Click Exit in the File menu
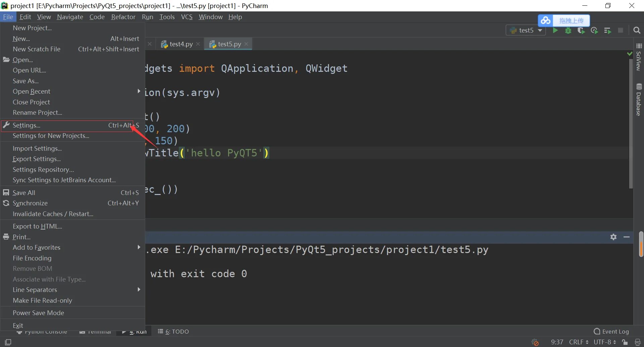 (x=72, y=326)
